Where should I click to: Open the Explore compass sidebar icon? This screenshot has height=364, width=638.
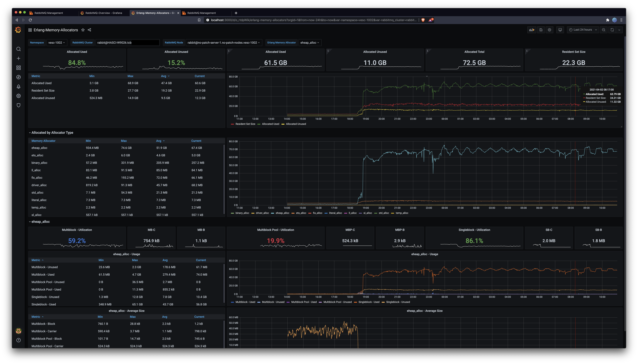pyautogui.click(x=19, y=77)
